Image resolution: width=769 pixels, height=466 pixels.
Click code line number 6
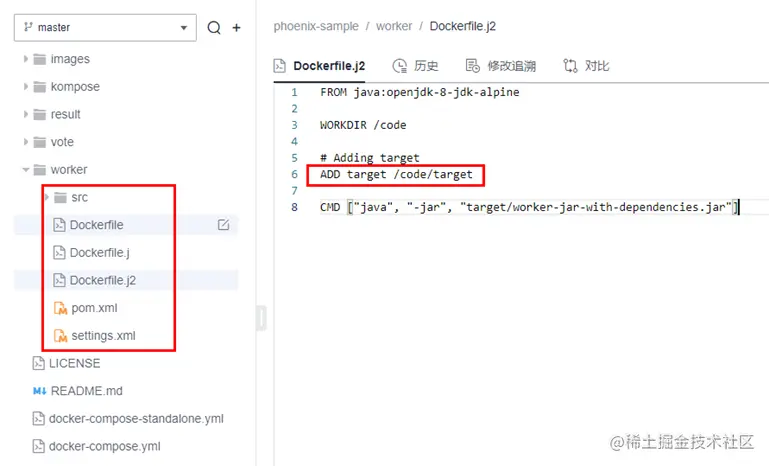[x=294, y=174]
